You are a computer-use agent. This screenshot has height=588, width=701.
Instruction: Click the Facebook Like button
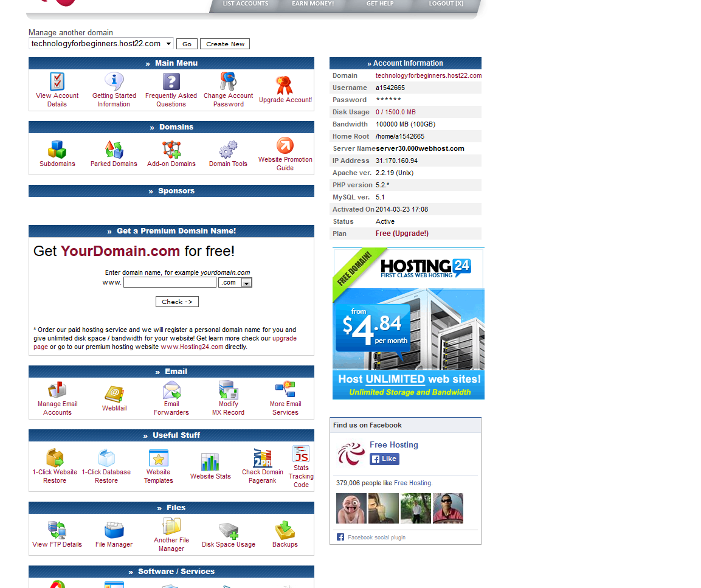[x=384, y=458]
